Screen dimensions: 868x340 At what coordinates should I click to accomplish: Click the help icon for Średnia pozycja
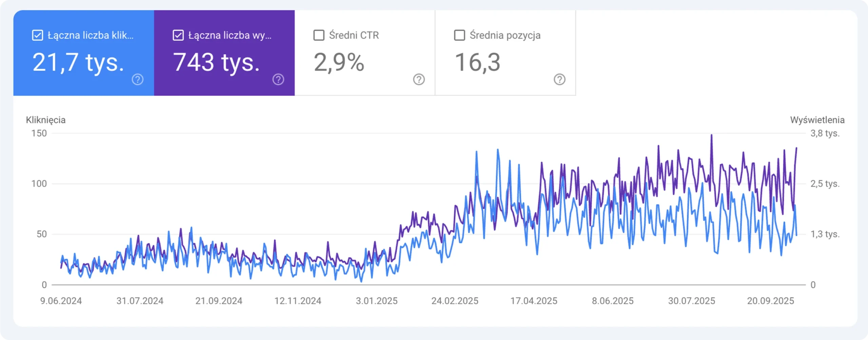tap(559, 79)
